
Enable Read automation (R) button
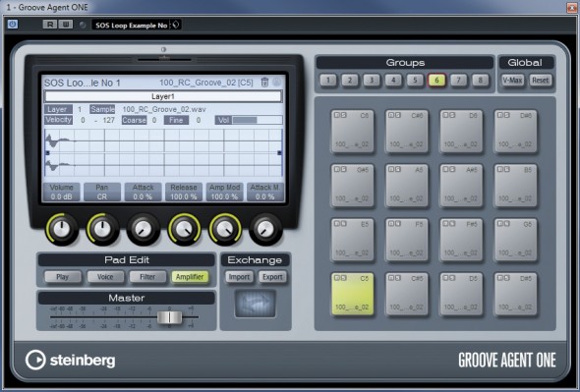tap(50, 25)
